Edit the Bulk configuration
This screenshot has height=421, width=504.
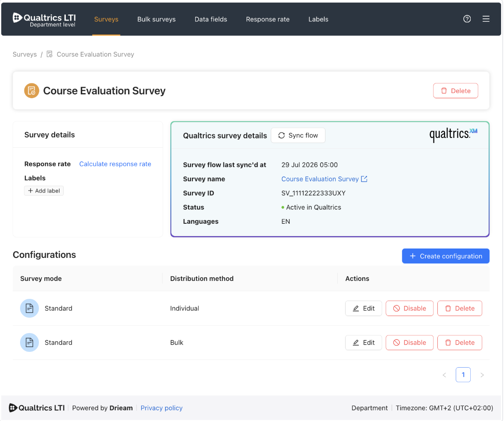(363, 342)
